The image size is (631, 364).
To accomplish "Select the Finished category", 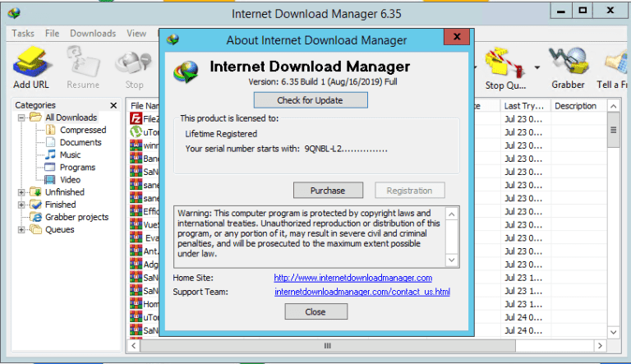I will coord(60,205).
